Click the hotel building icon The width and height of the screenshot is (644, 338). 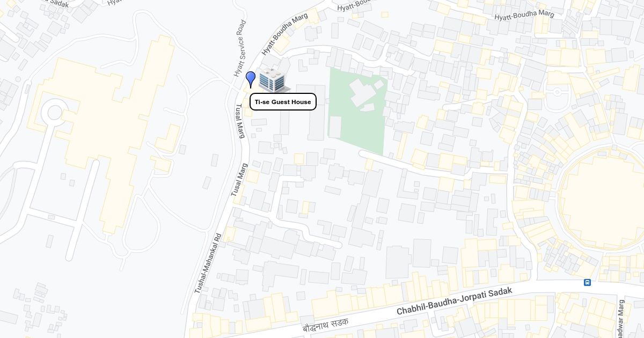coord(274,80)
